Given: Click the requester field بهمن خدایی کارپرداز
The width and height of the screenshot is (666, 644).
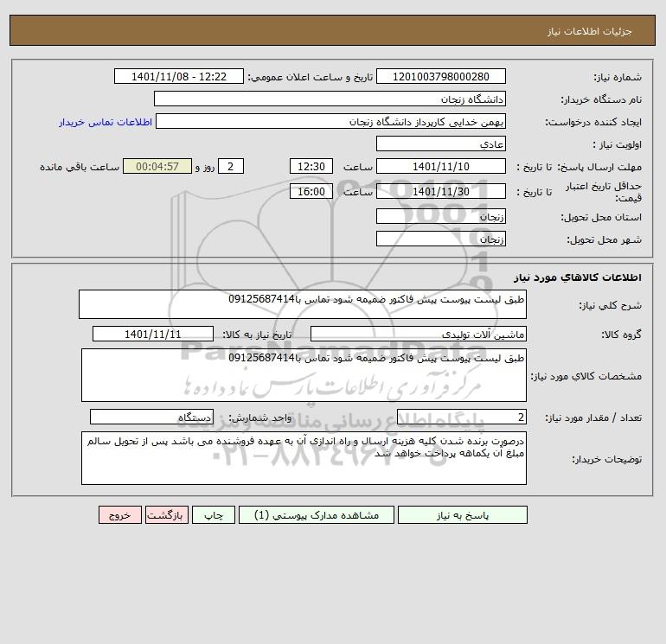Looking at the screenshot, I should 330,121.
